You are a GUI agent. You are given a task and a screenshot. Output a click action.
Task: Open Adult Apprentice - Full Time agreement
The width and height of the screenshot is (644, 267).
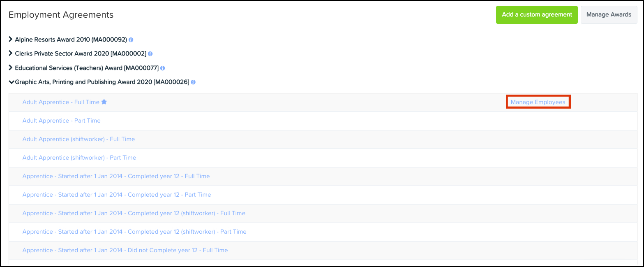pos(60,102)
